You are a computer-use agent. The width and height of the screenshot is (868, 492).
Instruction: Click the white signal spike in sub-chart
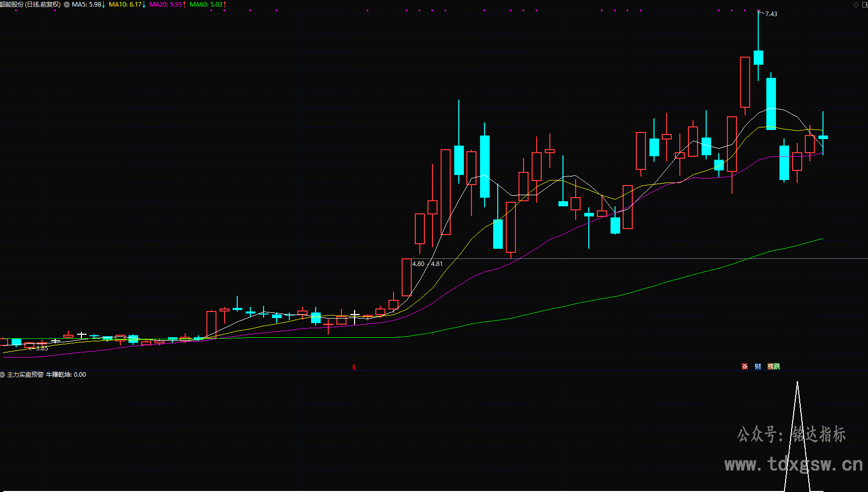(797, 436)
